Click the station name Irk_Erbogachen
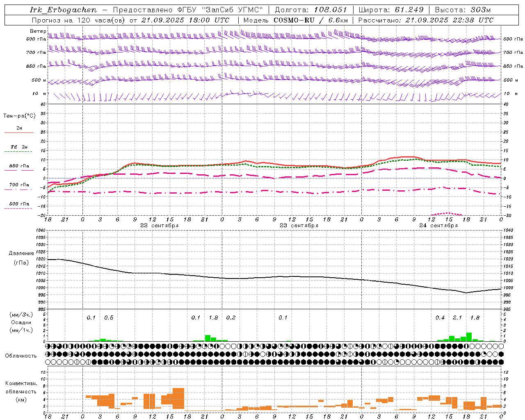525x420 pixels. pos(63,10)
